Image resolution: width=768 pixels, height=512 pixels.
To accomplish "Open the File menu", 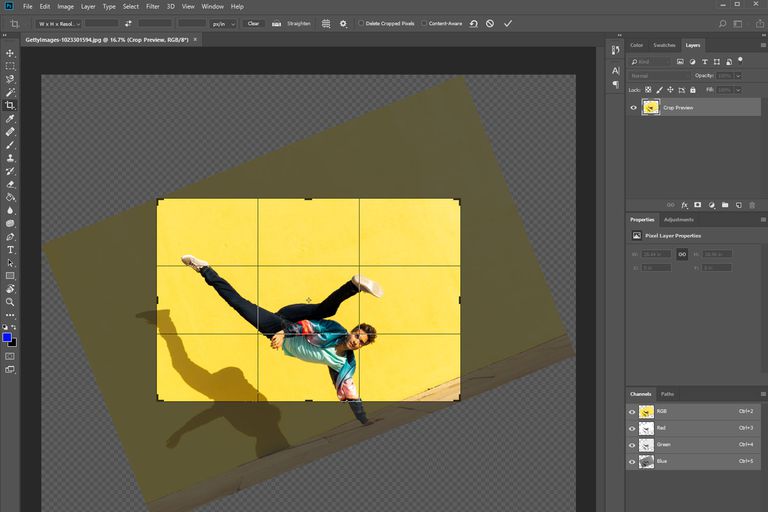I will [27, 6].
